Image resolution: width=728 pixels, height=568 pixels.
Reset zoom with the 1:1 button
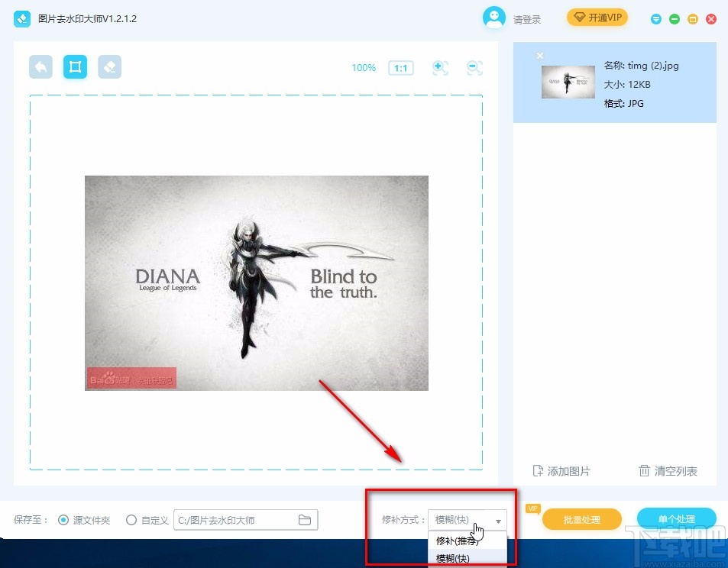401,68
